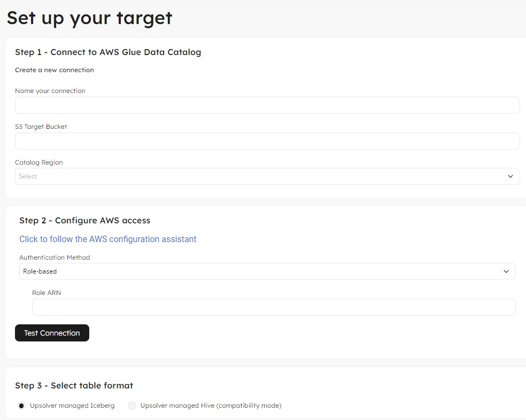The image size is (526, 420).
Task: Follow the AWS configuration assistant link
Action: (108, 239)
